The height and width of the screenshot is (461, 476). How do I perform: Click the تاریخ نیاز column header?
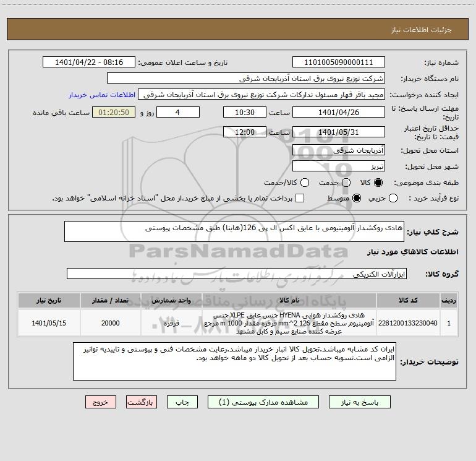click(x=49, y=300)
